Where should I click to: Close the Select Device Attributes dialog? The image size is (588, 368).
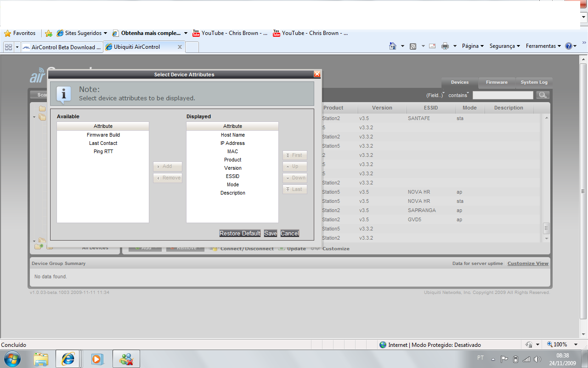(x=317, y=74)
